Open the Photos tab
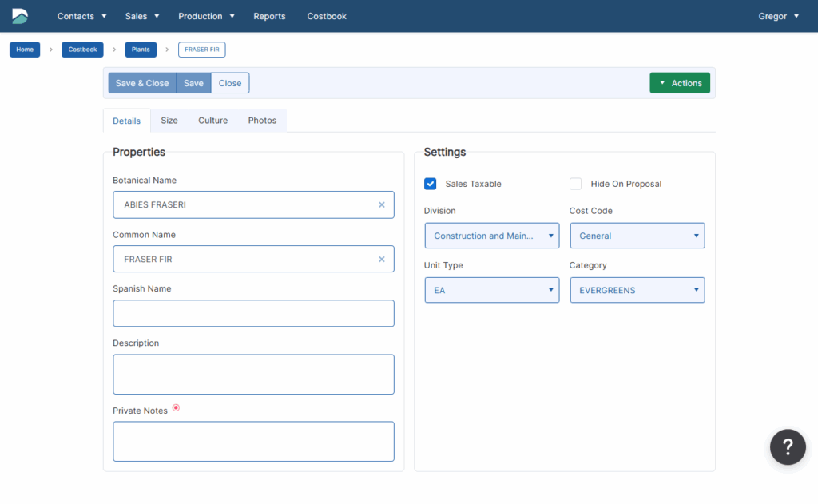The height and width of the screenshot is (504, 818). 262,121
